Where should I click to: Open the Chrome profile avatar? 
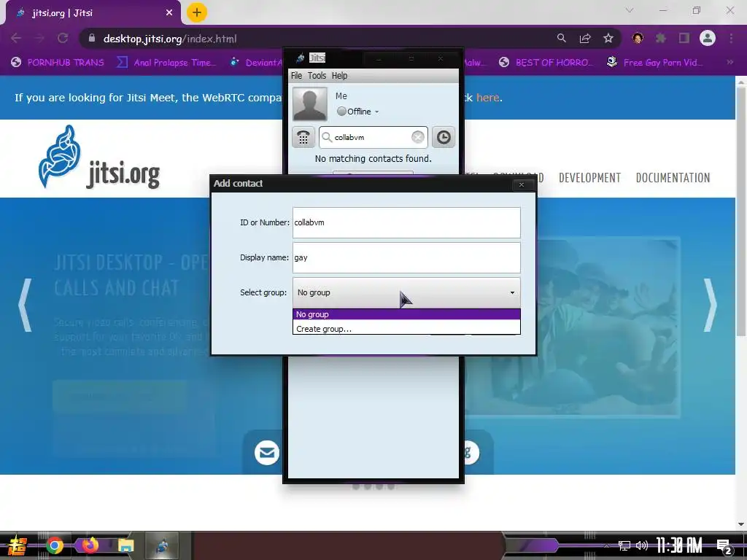708,38
